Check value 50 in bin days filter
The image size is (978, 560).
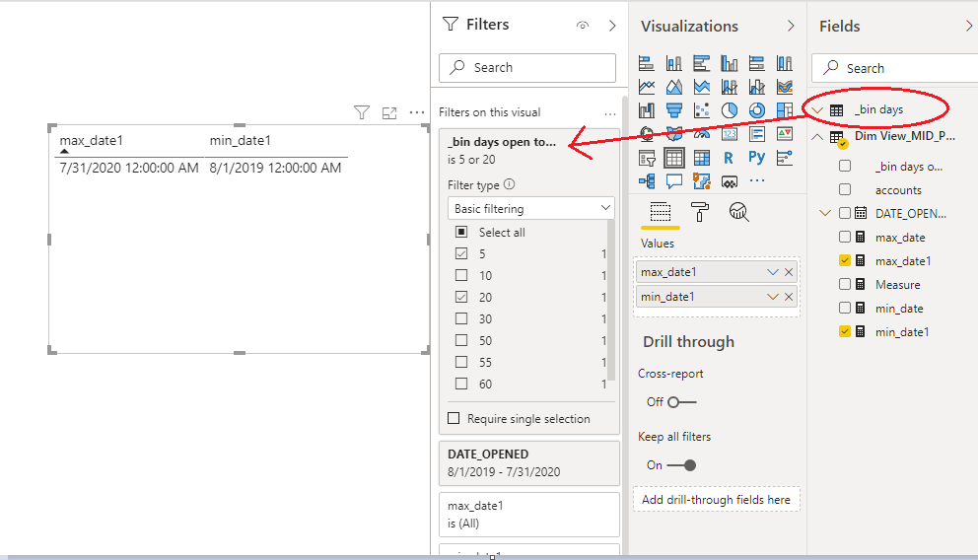[461, 340]
